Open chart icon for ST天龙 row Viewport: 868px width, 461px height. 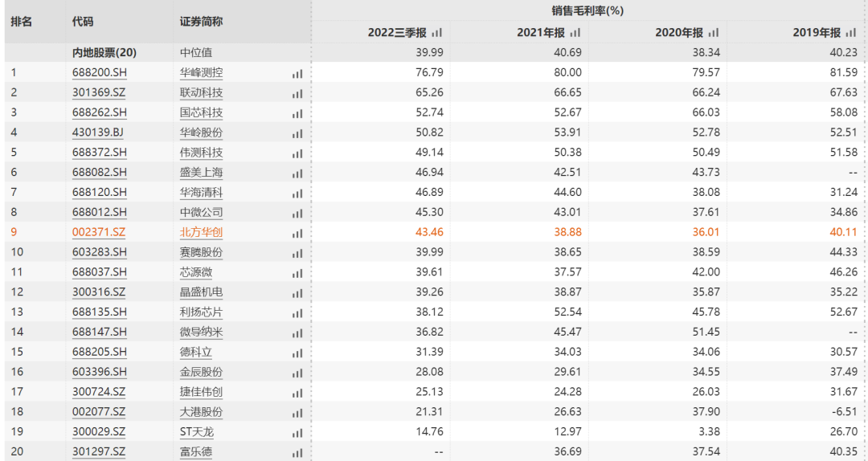[x=297, y=432]
